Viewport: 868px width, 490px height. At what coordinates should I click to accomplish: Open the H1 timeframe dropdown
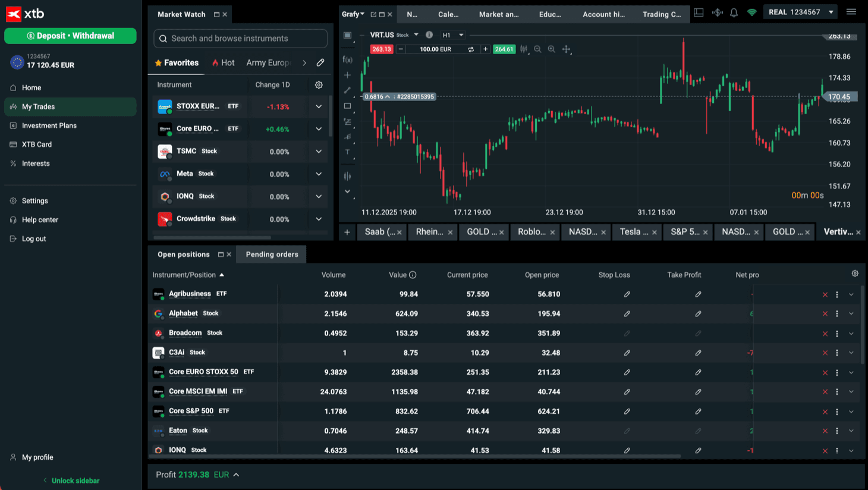pos(453,35)
